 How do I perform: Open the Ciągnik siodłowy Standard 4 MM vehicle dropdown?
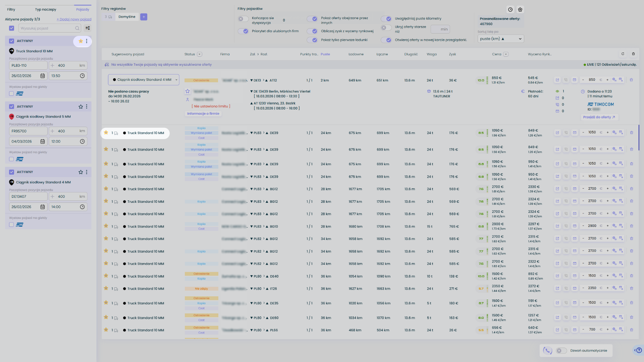144,80
